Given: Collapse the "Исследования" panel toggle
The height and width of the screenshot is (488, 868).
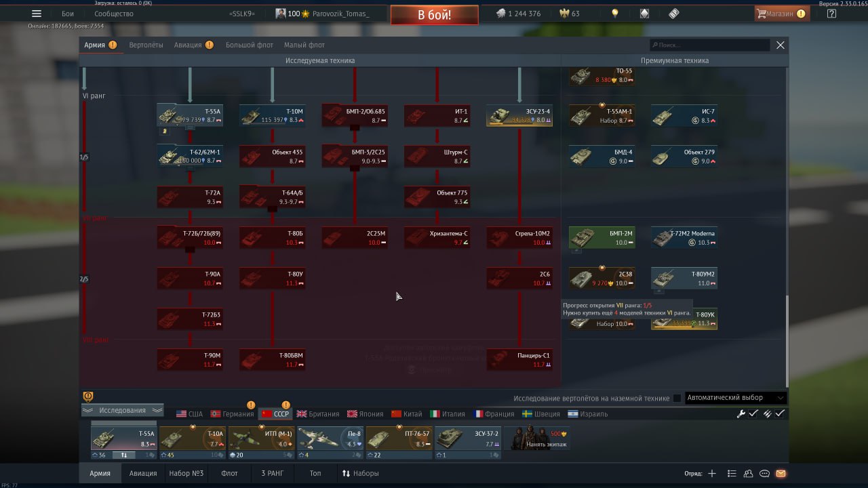Looking at the screenshot, I should coord(123,410).
